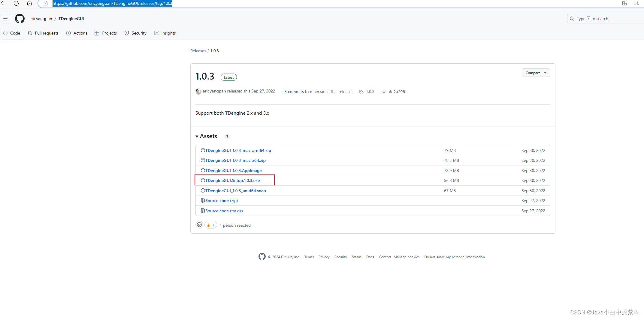Image resolution: width=644 pixels, height=318 pixels.
Task: Download TDengineGUI.Setup.1.0.3.exe
Action: 232,180
